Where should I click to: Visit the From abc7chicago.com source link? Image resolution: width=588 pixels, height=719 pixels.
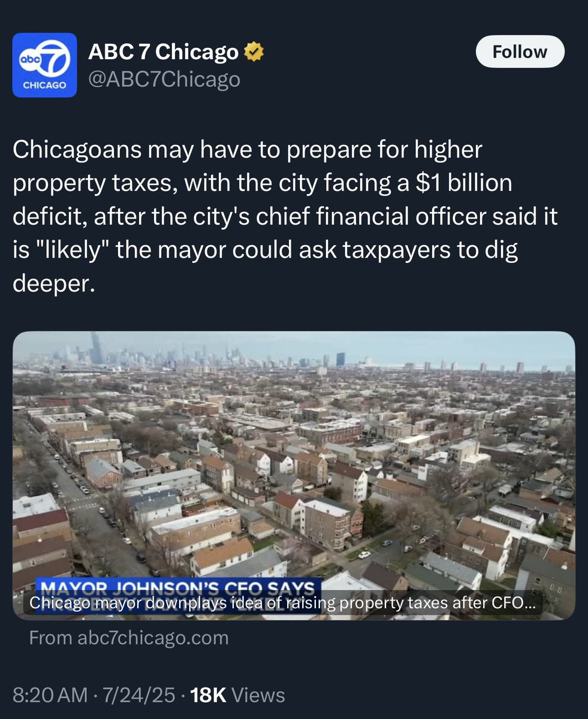click(129, 638)
